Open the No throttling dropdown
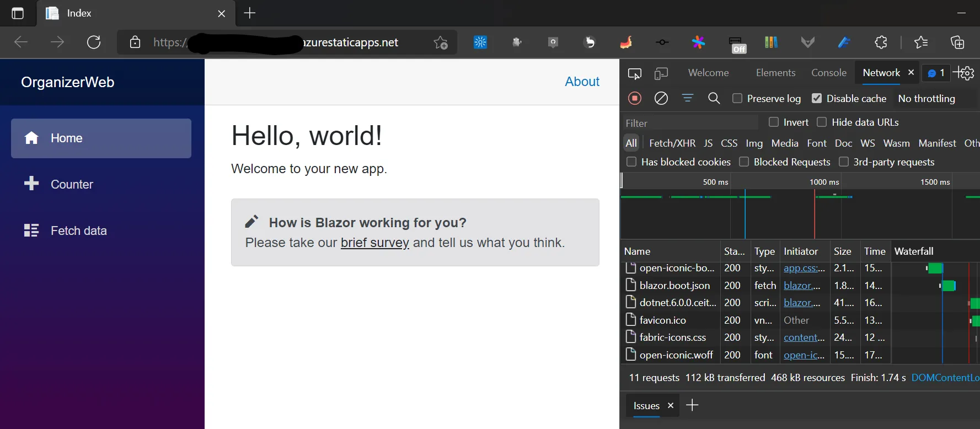980x429 pixels. pos(927,98)
